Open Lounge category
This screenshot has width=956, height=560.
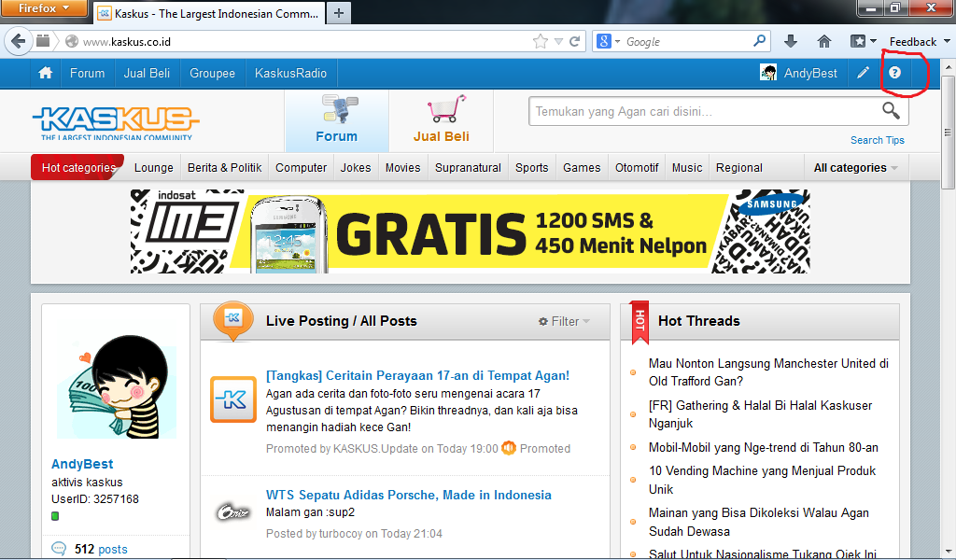click(154, 168)
